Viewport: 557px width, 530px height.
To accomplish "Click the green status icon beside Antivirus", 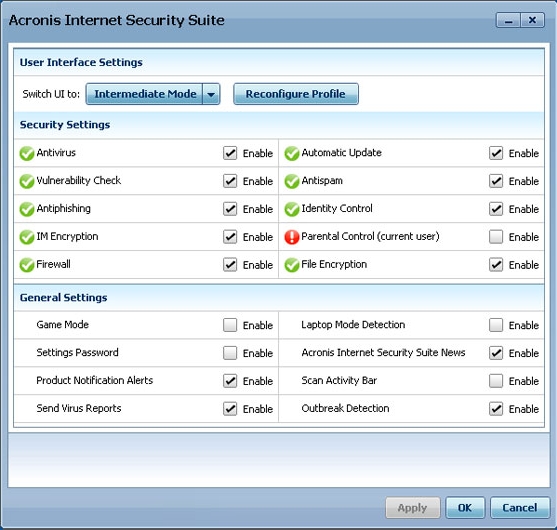I will (27, 153).
